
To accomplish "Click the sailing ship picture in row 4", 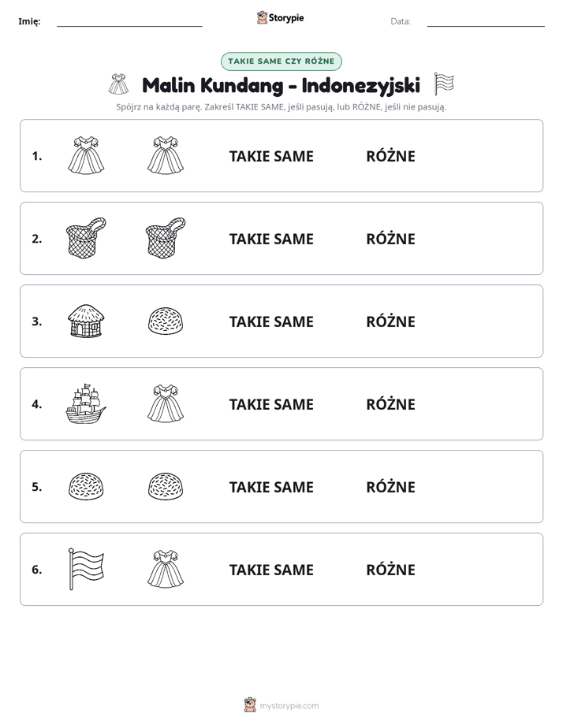I will pos(86,404).
